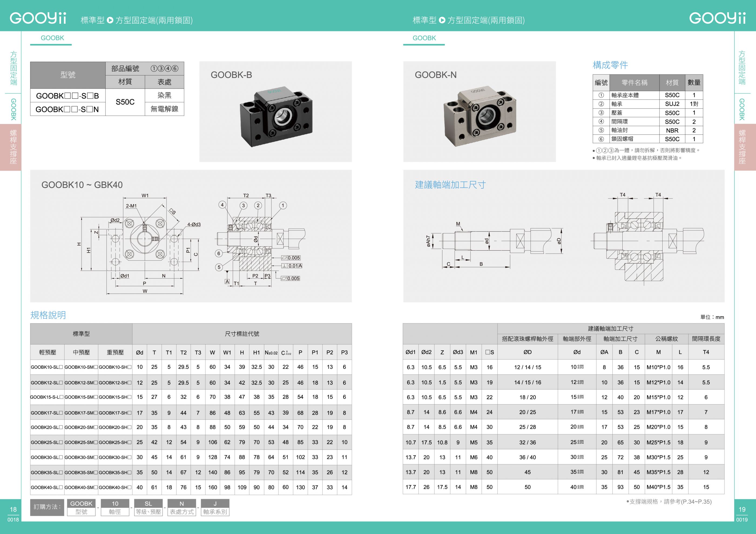Click page number 19 at bottom right
The image size is (756, 534).
click(x=742, y=509)
